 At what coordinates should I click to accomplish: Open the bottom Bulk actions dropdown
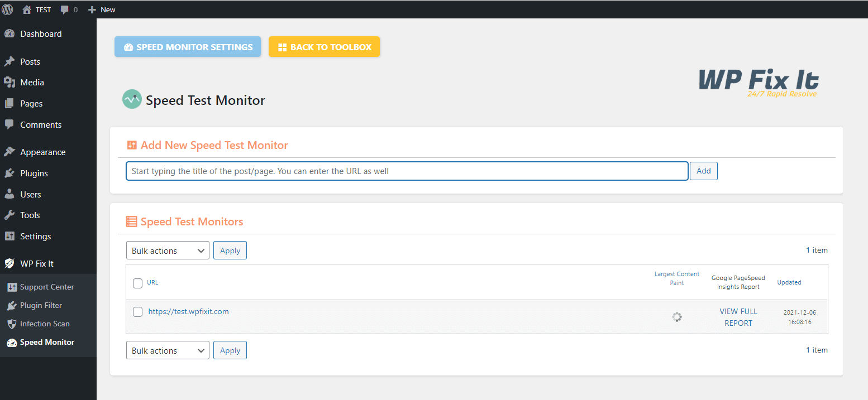(168, 350)
